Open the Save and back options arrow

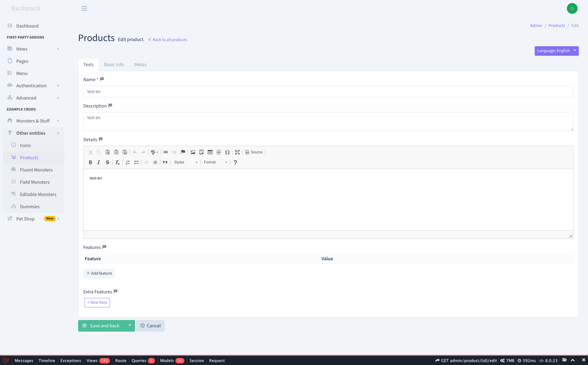click(x=130, y=325)
